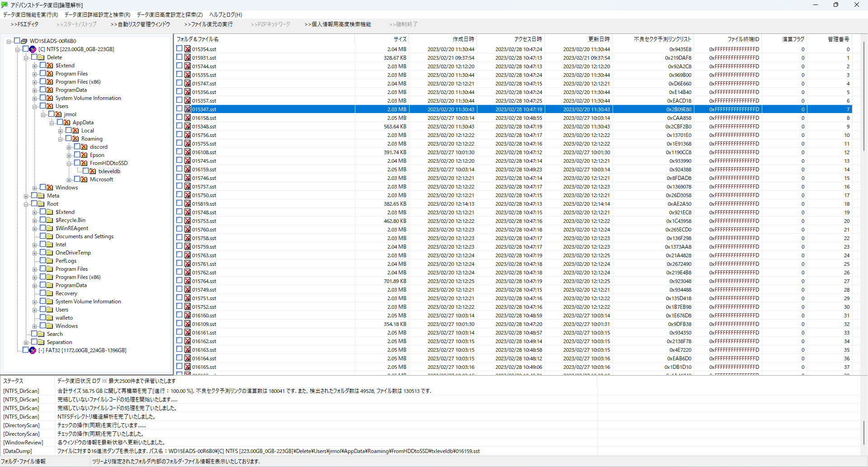The width and height of the screenshot is (868, 467).
Task: Click the deleted file icon for 015354.sst
Action: (187, 49)
